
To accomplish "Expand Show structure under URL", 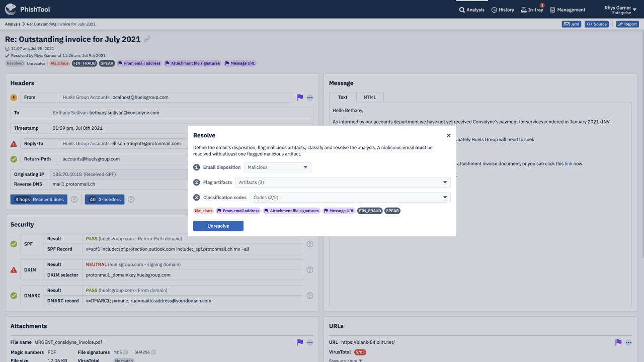I will [346, 360].
